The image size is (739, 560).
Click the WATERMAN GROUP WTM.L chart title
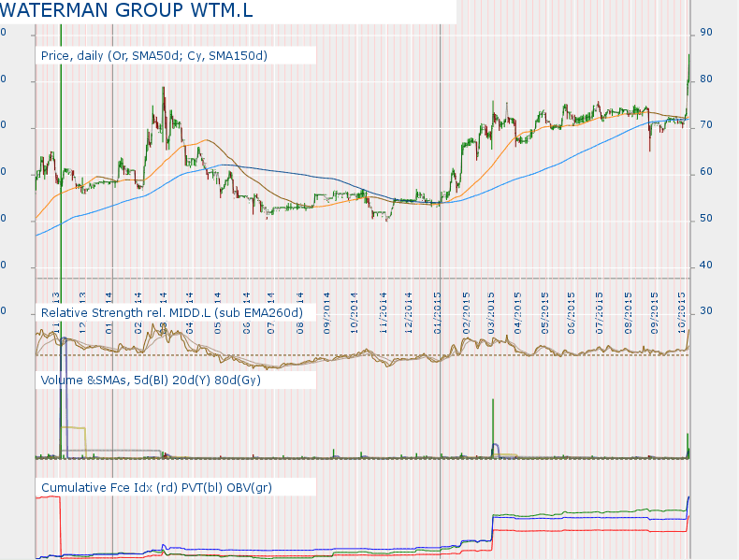[126, 10]
